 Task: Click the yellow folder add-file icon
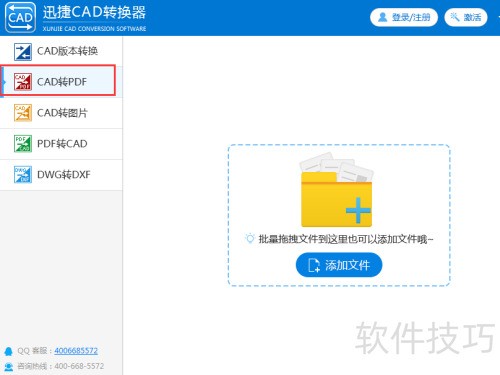pyautogui.click(x=337, y=190)
